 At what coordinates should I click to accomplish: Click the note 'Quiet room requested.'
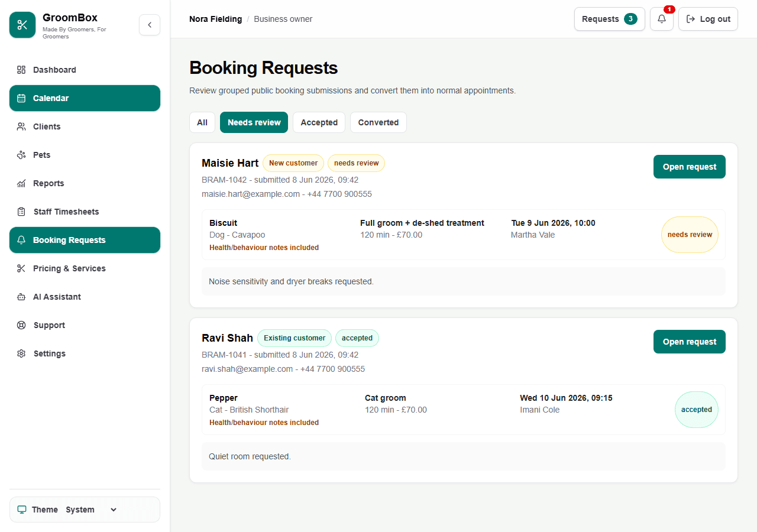coord(250,456)
